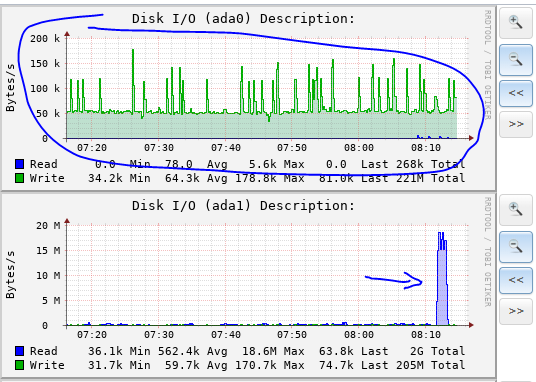
Task: Click the ada1 Read total value 2G
Action: [417, 351]
